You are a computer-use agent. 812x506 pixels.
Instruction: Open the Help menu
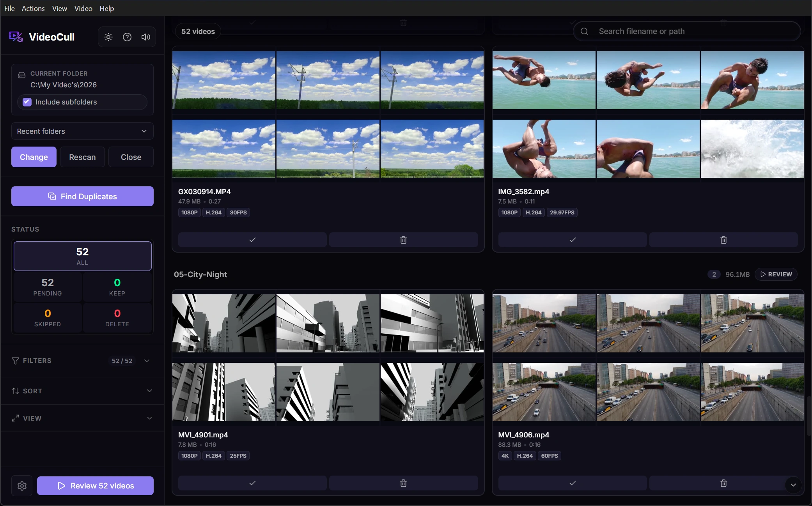pos(106,8)
